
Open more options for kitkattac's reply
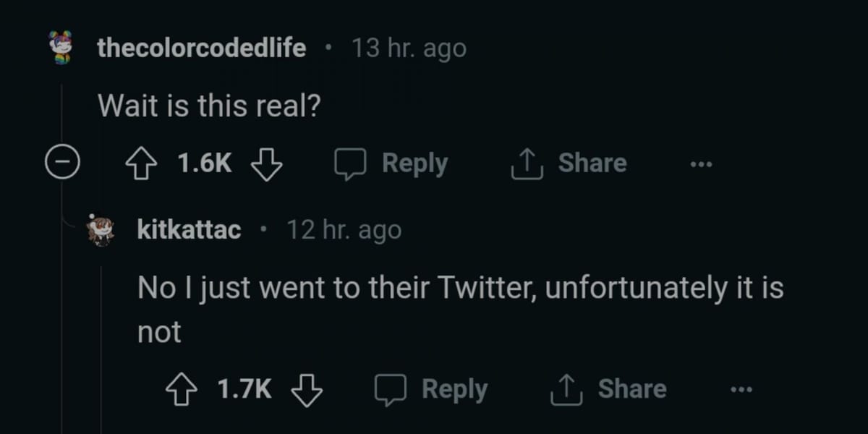[x=741, y=391]
